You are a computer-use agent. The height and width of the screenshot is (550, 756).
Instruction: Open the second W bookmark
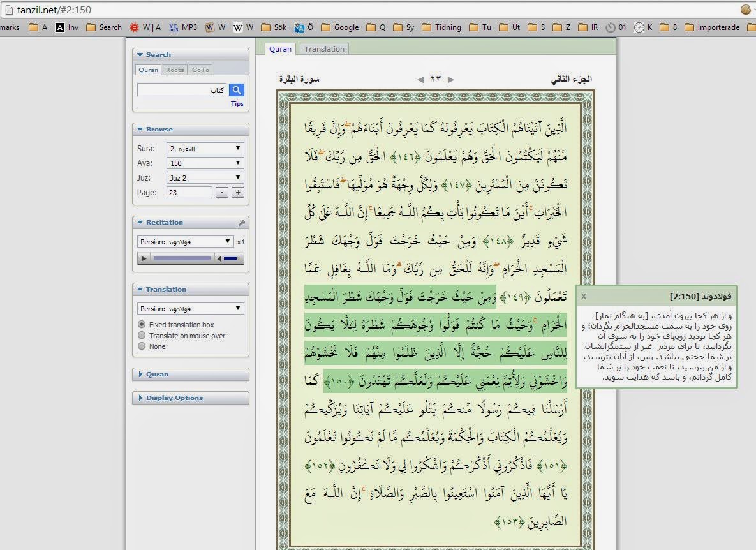click(x=243, y=27)
